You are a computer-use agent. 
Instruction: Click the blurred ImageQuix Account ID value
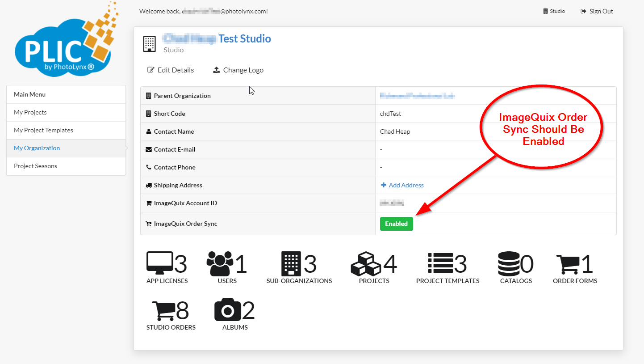tap(392, 203)
